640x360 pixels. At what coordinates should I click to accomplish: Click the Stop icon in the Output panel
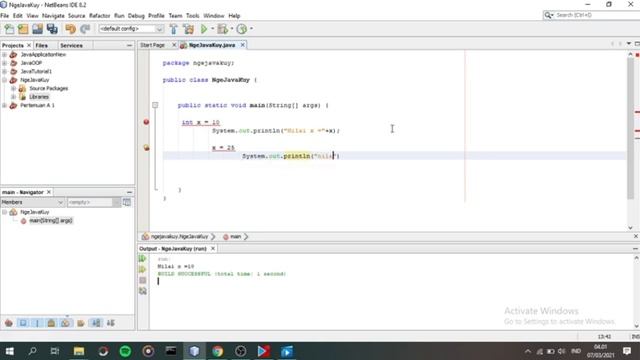(x=142, y=280)
